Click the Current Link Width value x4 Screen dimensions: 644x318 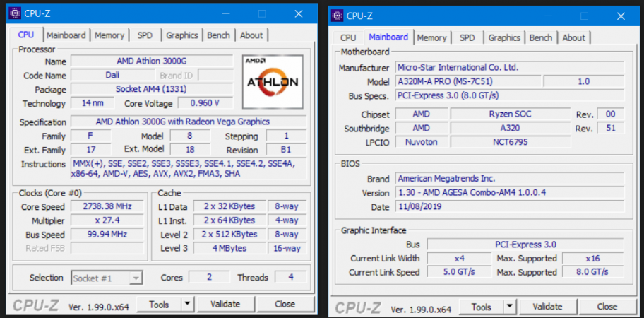(459, 259)
